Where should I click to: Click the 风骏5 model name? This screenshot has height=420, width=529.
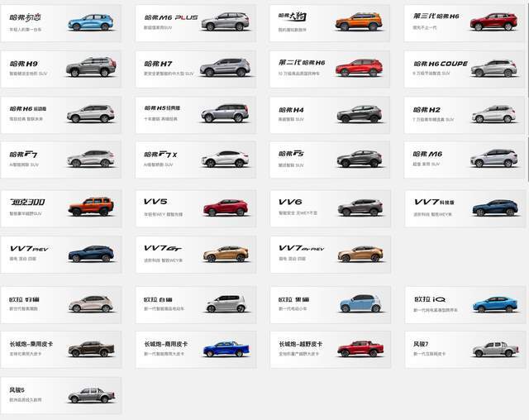[x=17, y=390]
